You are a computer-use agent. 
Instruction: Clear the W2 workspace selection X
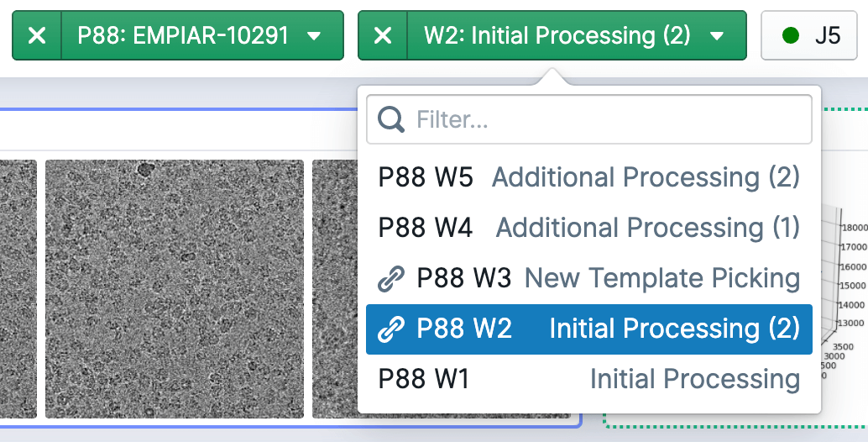383,35
